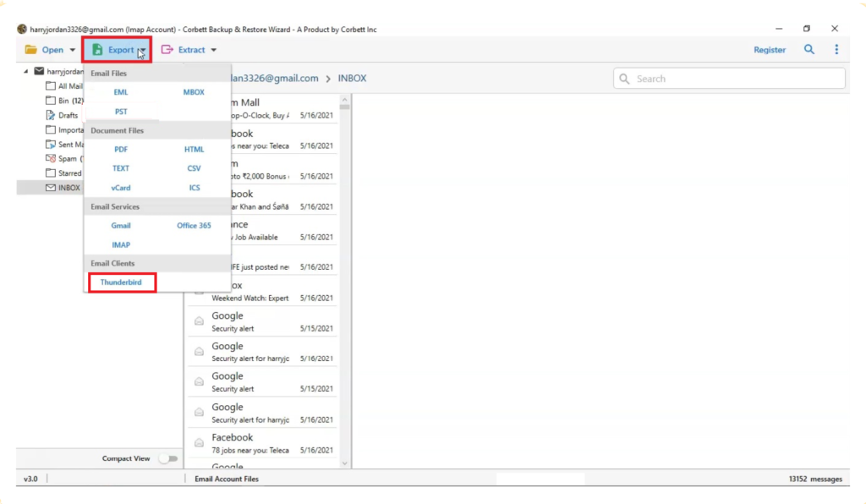Collapse the harryjordan account tree node

26,71
